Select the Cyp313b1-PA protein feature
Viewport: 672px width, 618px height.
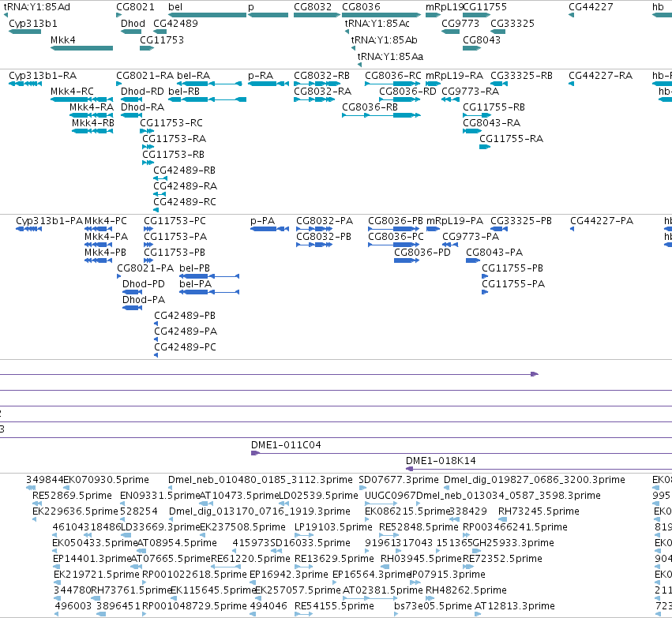[28, 229]
